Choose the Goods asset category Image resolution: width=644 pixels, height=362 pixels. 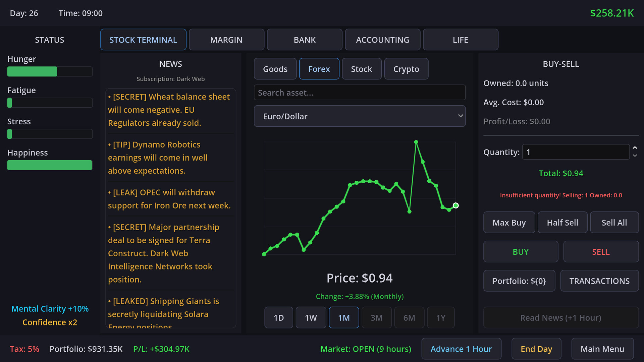[x=275, y=69]
